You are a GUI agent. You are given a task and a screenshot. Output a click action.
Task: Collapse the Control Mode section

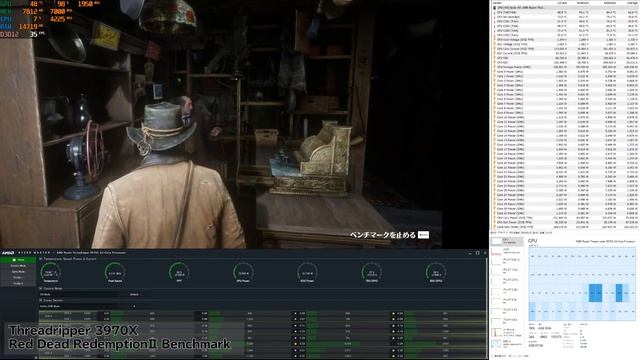tap(40, 289)
